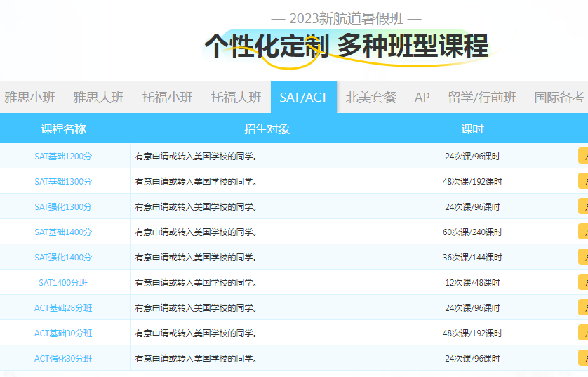Open the SAT强化1400分 course link

(x=63, y=258)
